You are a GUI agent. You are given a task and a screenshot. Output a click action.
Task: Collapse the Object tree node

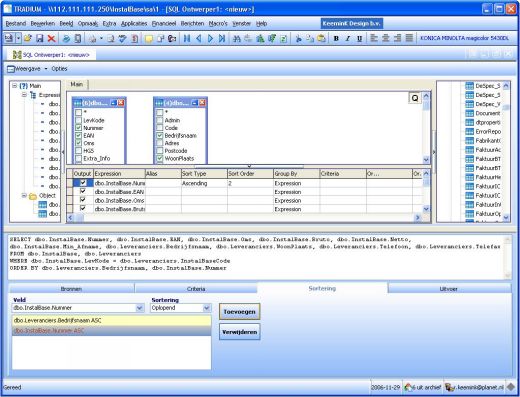[x=24, y=195]
